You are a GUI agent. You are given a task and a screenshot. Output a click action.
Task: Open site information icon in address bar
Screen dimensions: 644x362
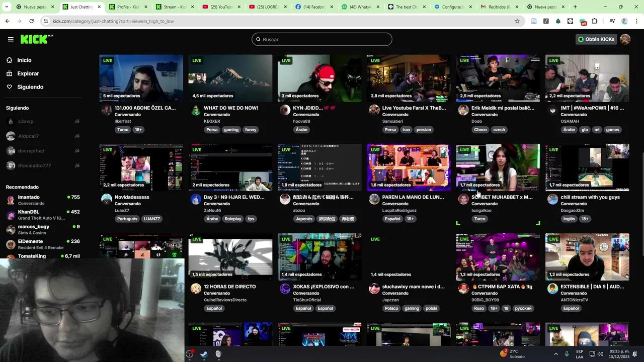coord(46,21)
